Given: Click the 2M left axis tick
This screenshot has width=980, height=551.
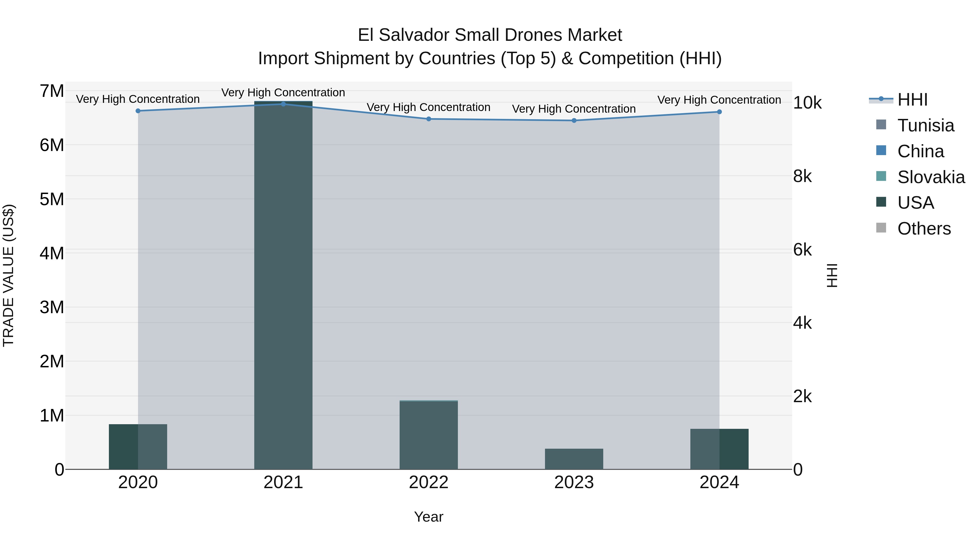Looking at the screenshot, I should (x=52, y=361).
